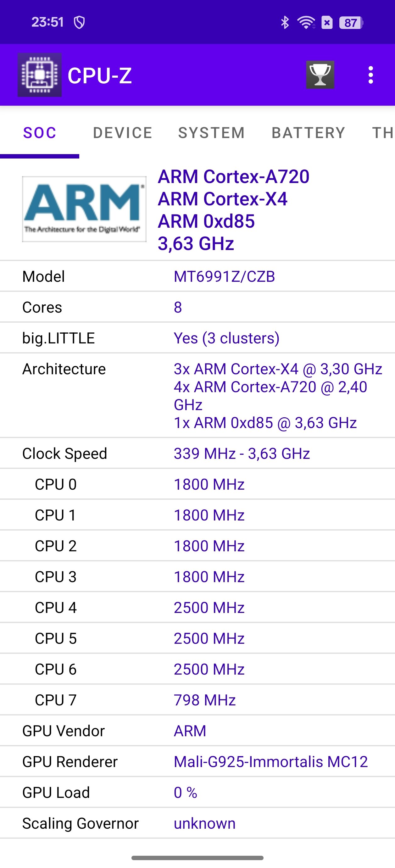Tap the GPU Renderer Mali-G925 row
This screenshot has height=868, width=395.
point(197,761)
